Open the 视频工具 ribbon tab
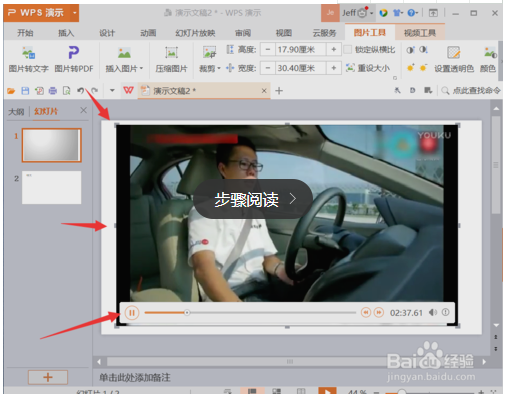The image size is (508, 398). (420, 33)
